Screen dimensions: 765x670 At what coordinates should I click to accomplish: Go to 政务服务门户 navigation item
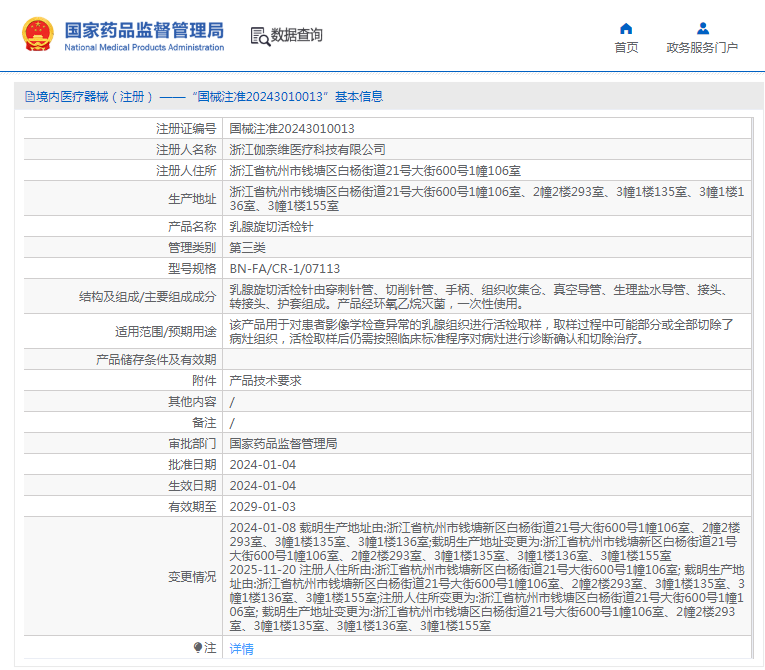pos(702,47)
